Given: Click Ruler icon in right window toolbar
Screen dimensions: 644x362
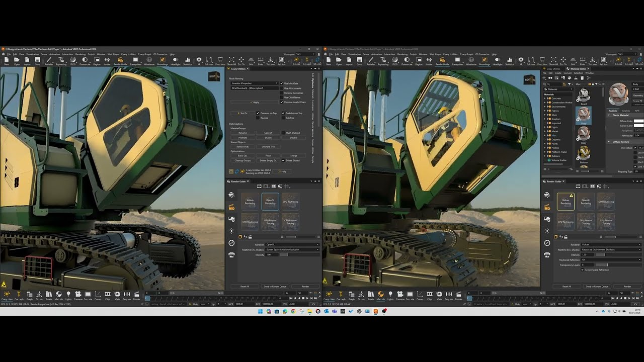Looking at the screenshot, I should 582,61.
